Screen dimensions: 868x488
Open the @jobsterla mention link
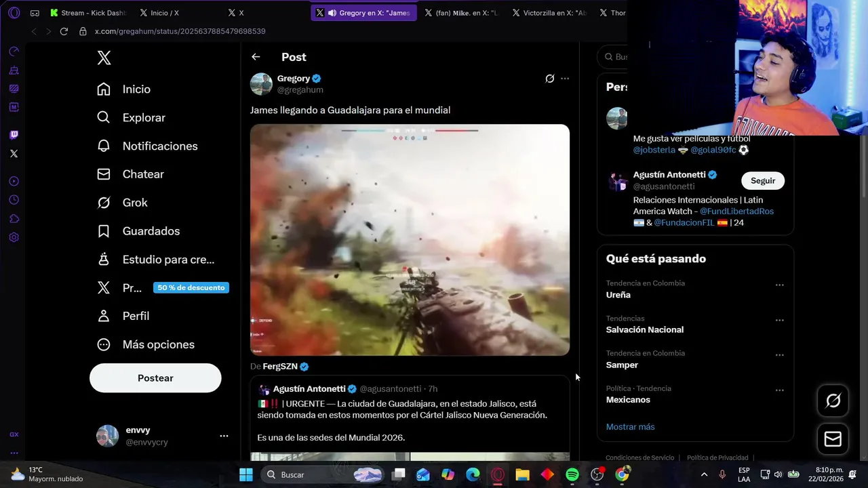coord(654,150)
